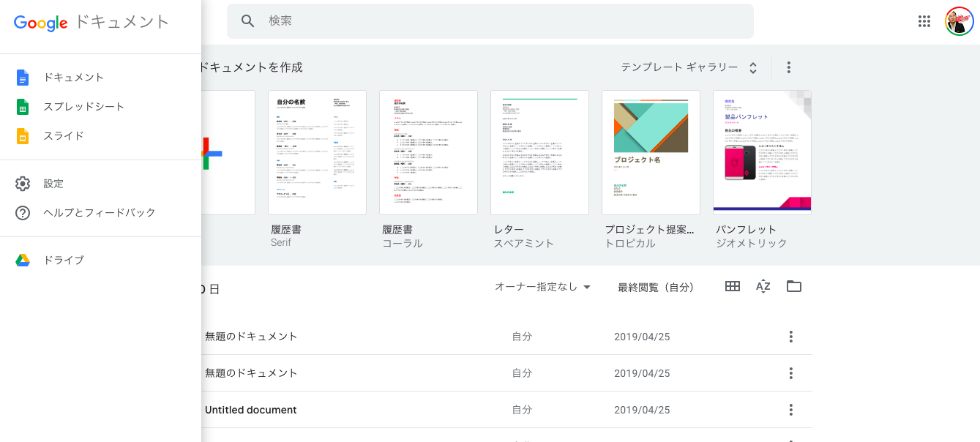Open the Untitled document file
Image resolution: width=980 pixels, height=442 pixels.
click(251, 410)
